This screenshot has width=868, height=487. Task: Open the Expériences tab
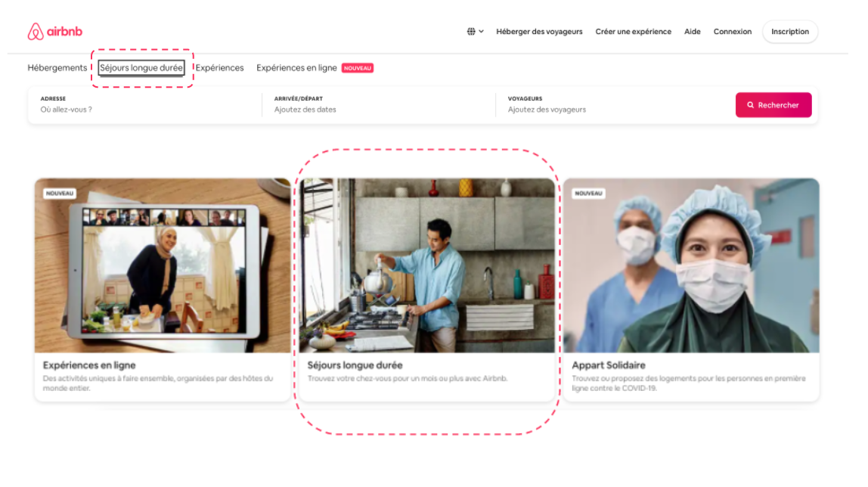pyautogui.click(x=220, y=68)
